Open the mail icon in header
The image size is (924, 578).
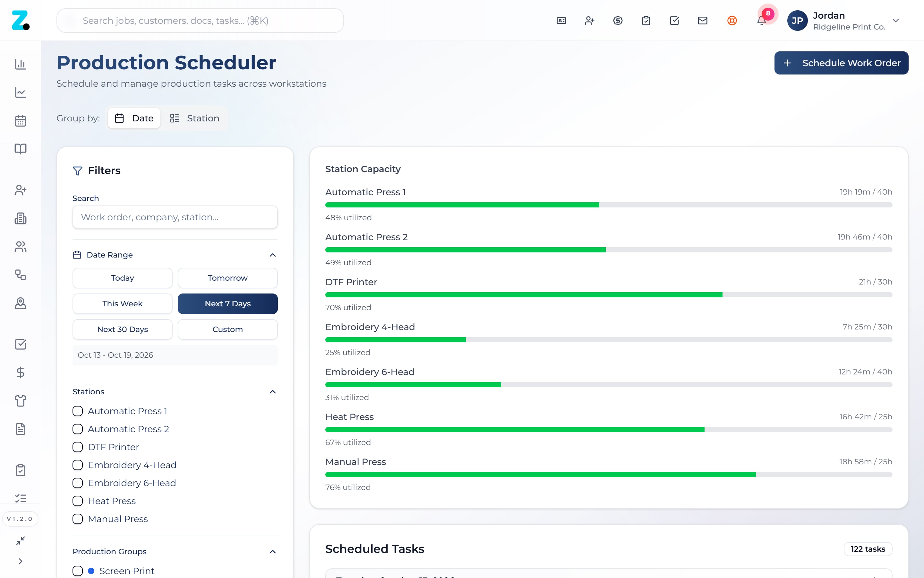[x=703, y=21]
